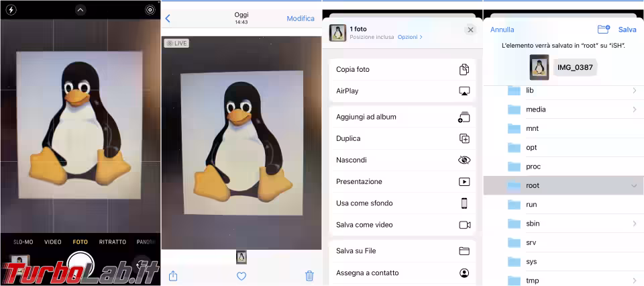Choose AirPlay action
The height and width of the screenshot is (286, 644).
[x=402, y=91]
